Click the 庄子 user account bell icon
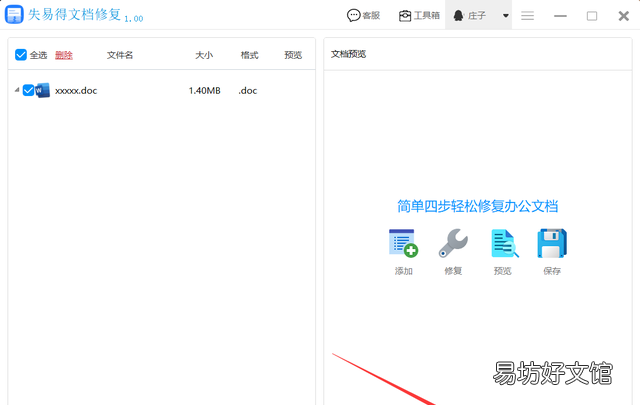This screenshot has height=405, width=640. pyautogui.click(x=459, y=16)
